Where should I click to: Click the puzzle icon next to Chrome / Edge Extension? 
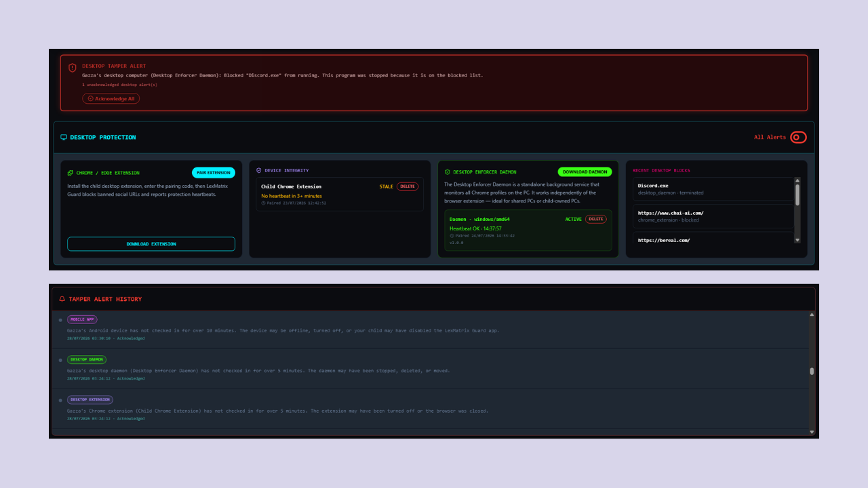(71, 173)
